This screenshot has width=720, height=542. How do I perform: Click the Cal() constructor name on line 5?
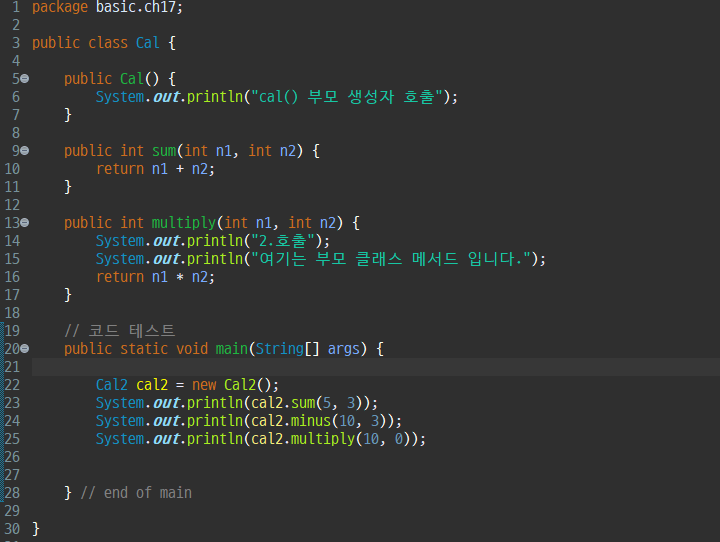pyautogui.click(x=132, y=79)
